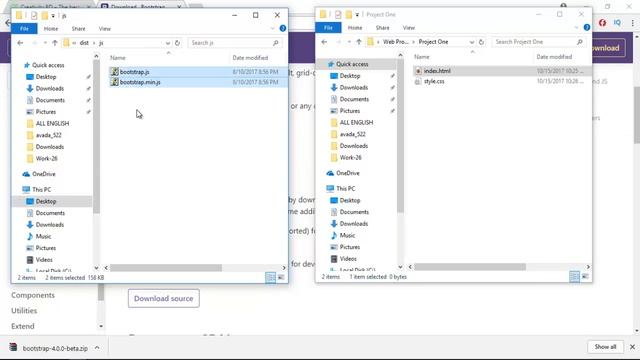Open Videos in js window sidebar
The image size is (640, 360).
44,260
